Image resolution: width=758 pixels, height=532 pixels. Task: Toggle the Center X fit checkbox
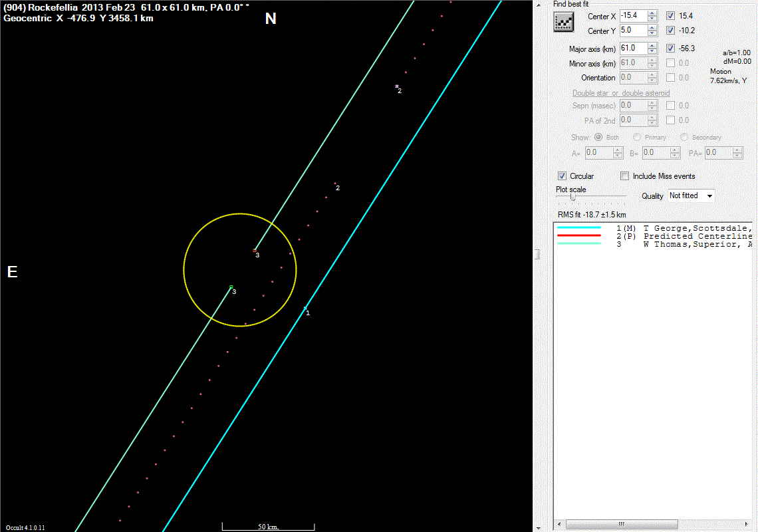coord(671,15)
